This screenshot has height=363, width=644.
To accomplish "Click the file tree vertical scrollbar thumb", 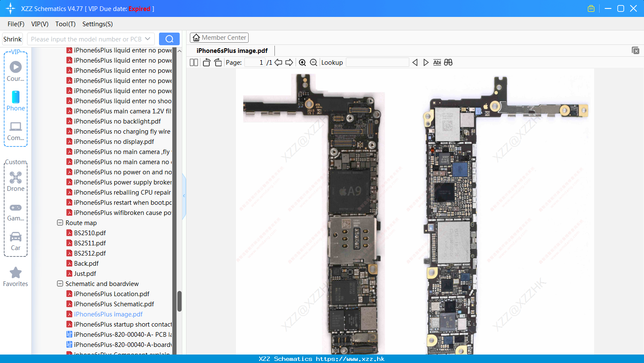I will 179,301.
